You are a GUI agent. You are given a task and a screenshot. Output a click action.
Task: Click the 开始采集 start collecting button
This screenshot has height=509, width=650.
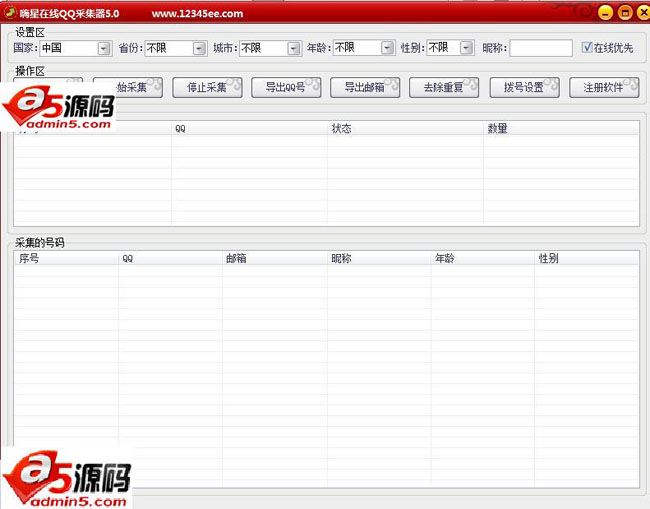[x=128, y=87]
